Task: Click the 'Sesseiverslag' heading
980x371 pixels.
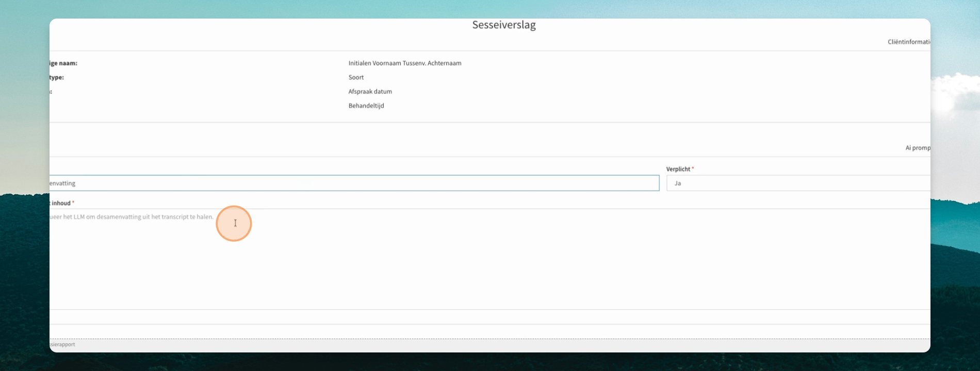Action: (504, 25)
